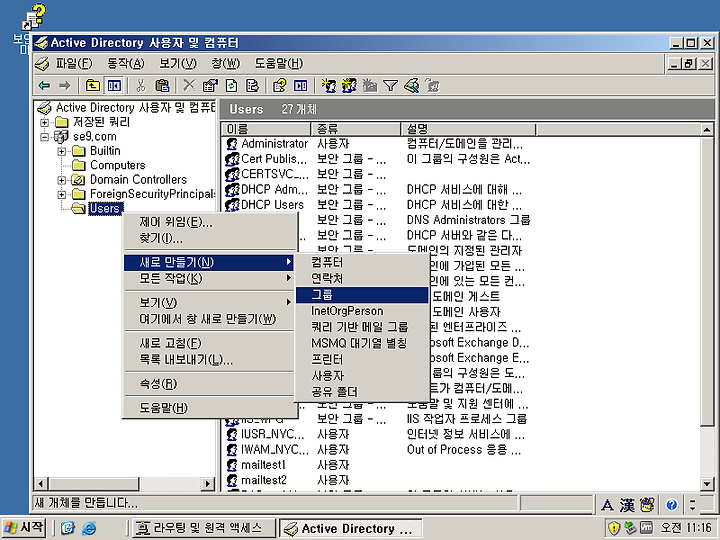
Task: Click the desktop quick launch icon
Action: coord(68,528)
